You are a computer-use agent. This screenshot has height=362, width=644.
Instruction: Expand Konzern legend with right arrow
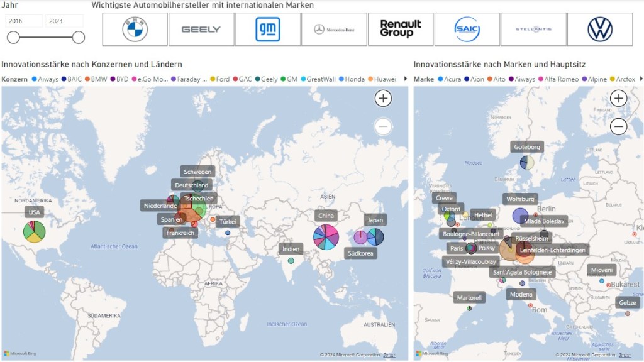click(x=405, y=79)
